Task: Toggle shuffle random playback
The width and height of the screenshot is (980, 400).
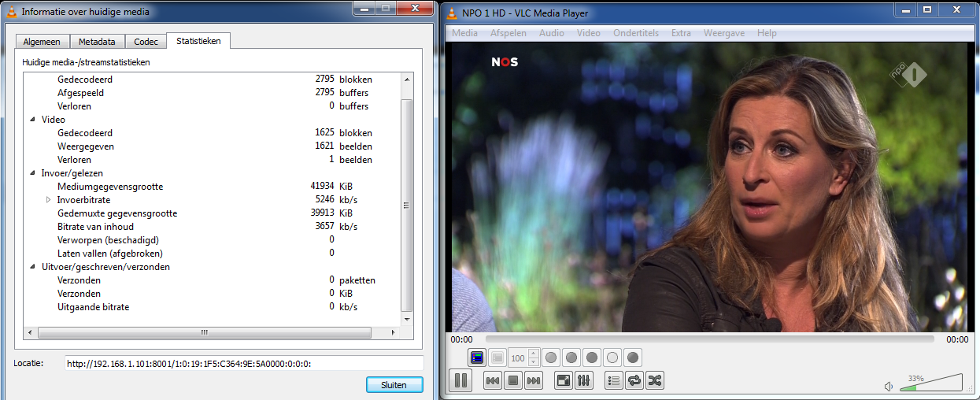Action: point(655,381)
